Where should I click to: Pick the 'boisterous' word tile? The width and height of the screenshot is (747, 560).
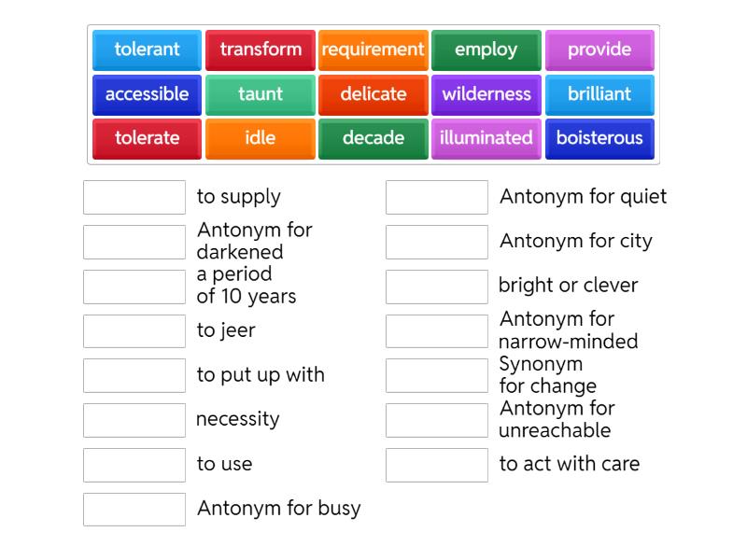[599, 138]
